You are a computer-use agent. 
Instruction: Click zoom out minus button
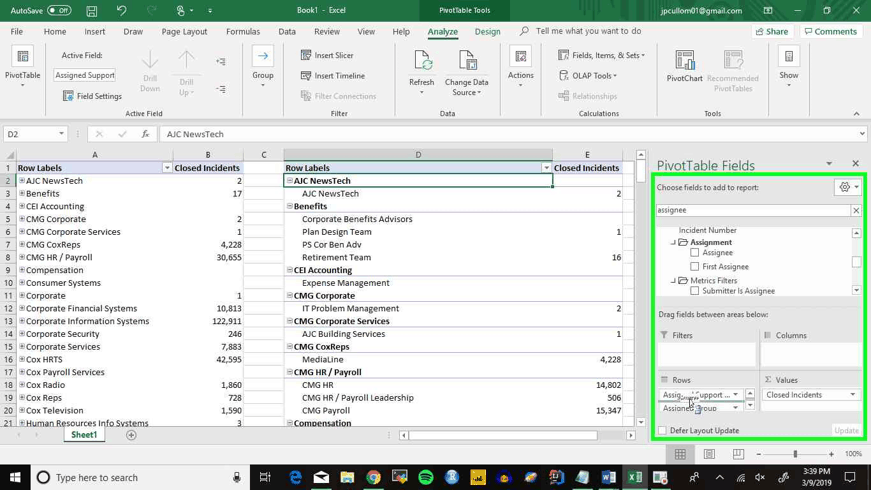coord(759,454)
